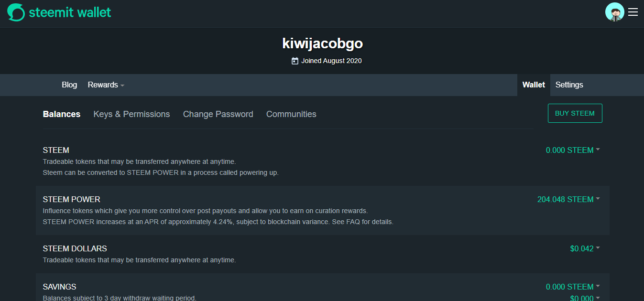This screenshot has width=644, height=301.
Task: Click the user avatar picture
Action: (x=614, y=12)
